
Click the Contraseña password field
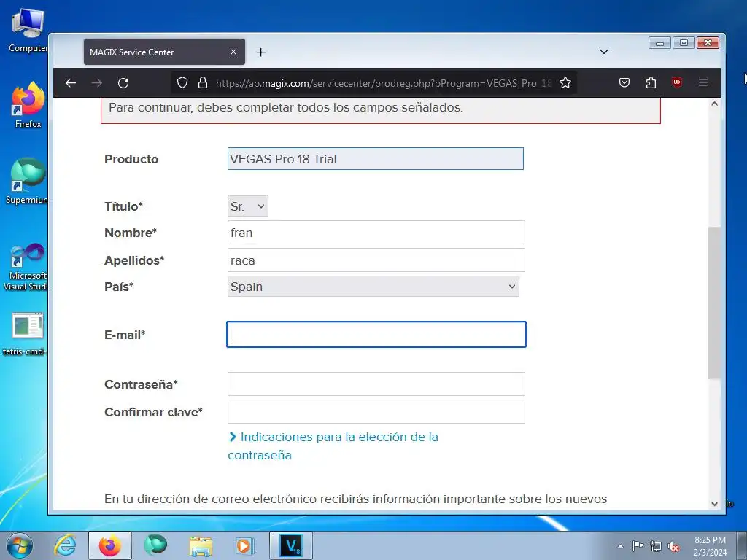point(376,384)
